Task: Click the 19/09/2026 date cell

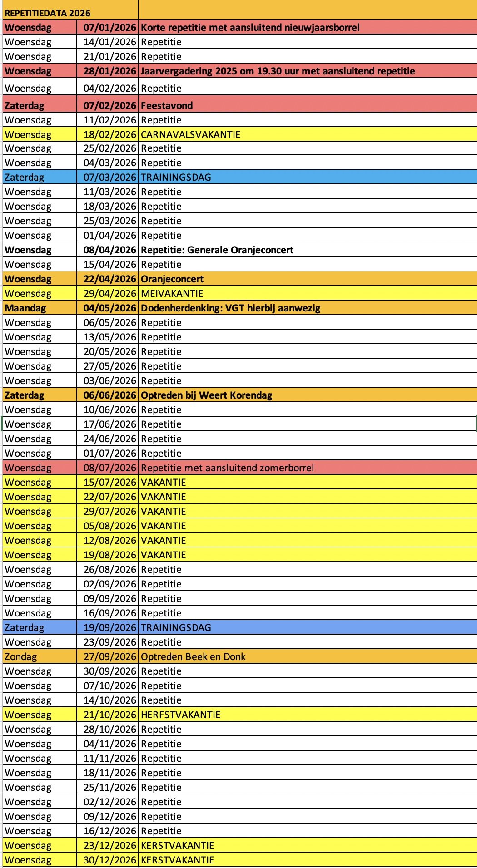Action: tap(109, 627)
